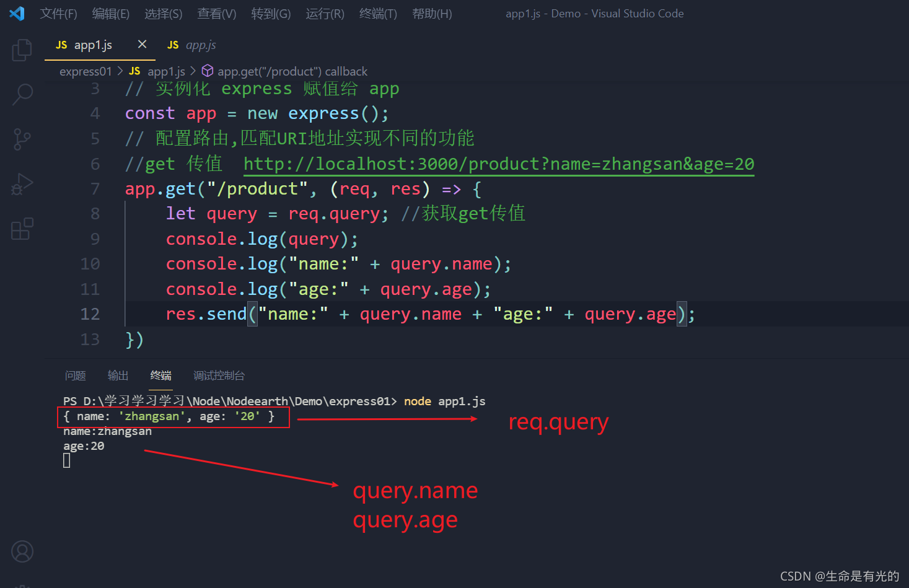Click the console.log("name:" line

339,264
